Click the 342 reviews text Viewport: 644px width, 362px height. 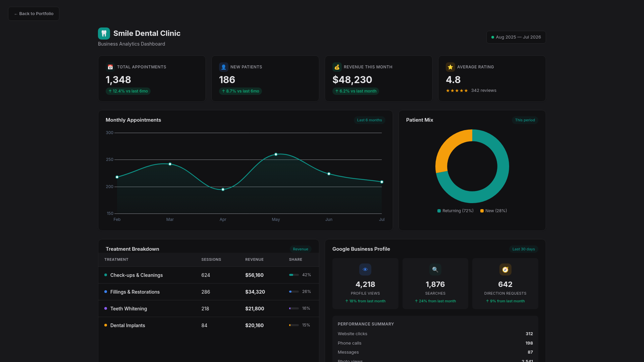484,90
